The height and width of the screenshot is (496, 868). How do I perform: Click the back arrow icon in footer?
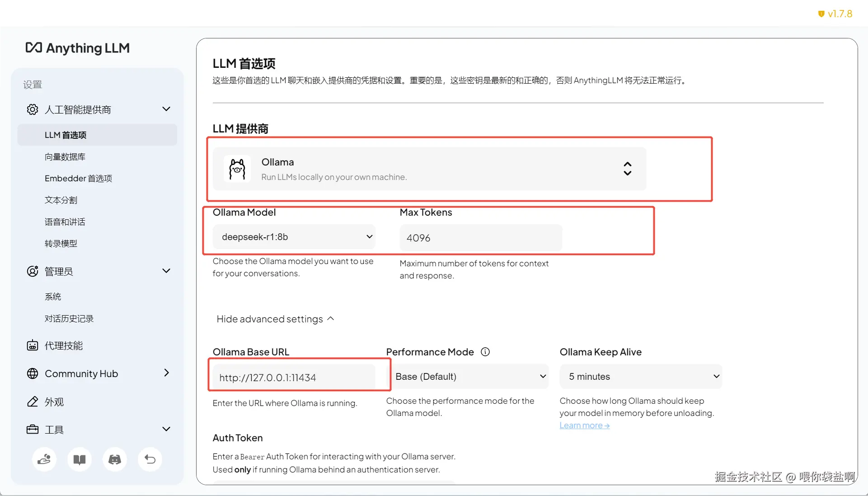coord(150,460)
